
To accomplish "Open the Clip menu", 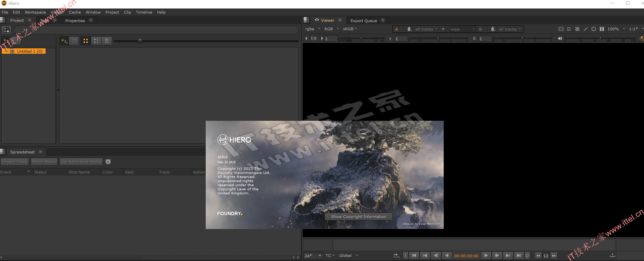I will [128, 12].
